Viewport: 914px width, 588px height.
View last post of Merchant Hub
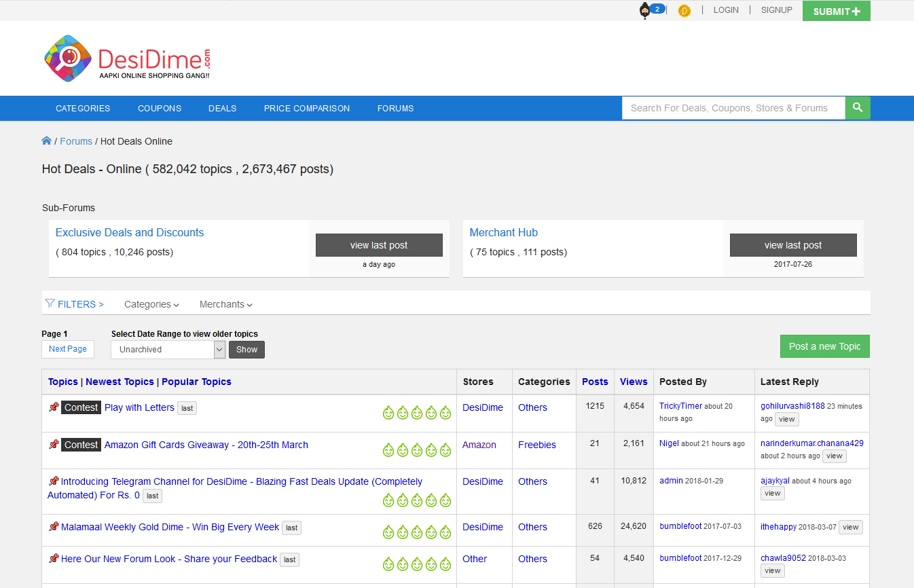793,245
